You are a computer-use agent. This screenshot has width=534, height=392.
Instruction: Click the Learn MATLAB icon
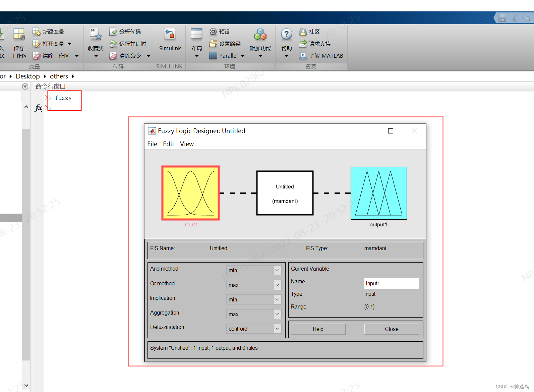click(303, 56)
